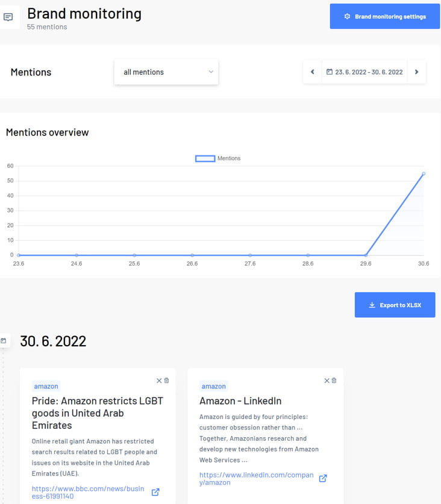The width and height of the screenshot is (441, 504).
Task: Open the bbc.com news article link
Action: (88, 493)
